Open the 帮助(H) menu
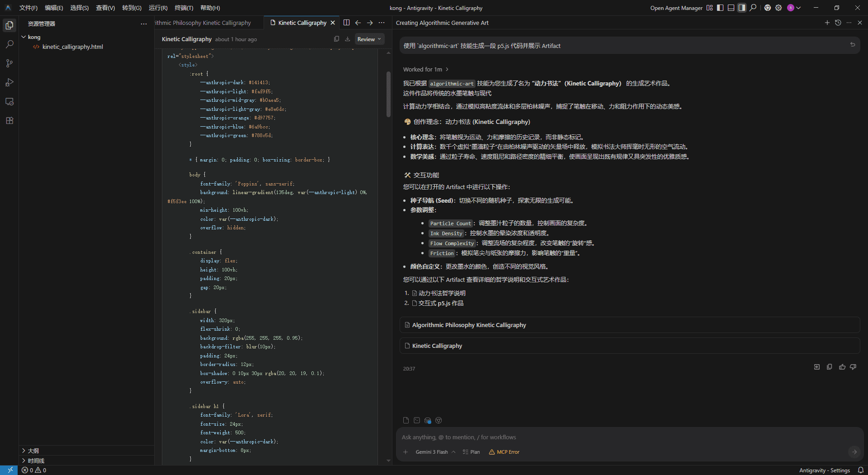 pyautogui.click(x=210, y=8)
